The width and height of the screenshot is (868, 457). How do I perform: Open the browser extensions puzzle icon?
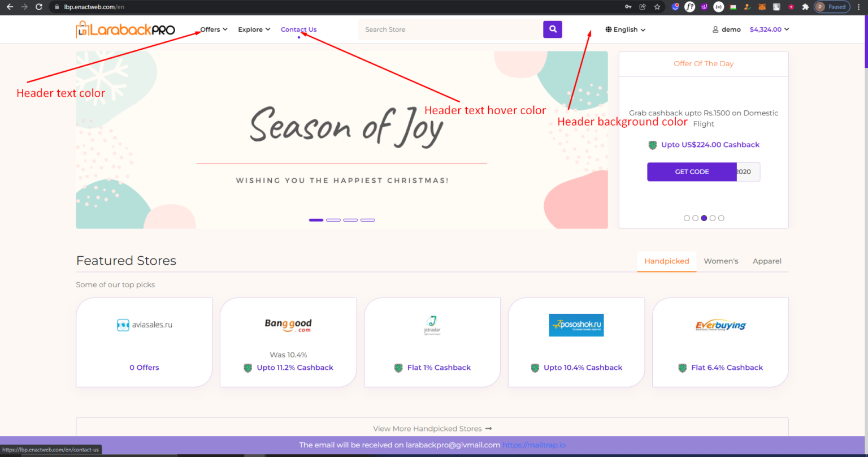pyautogui.click(x=806, y=7)
